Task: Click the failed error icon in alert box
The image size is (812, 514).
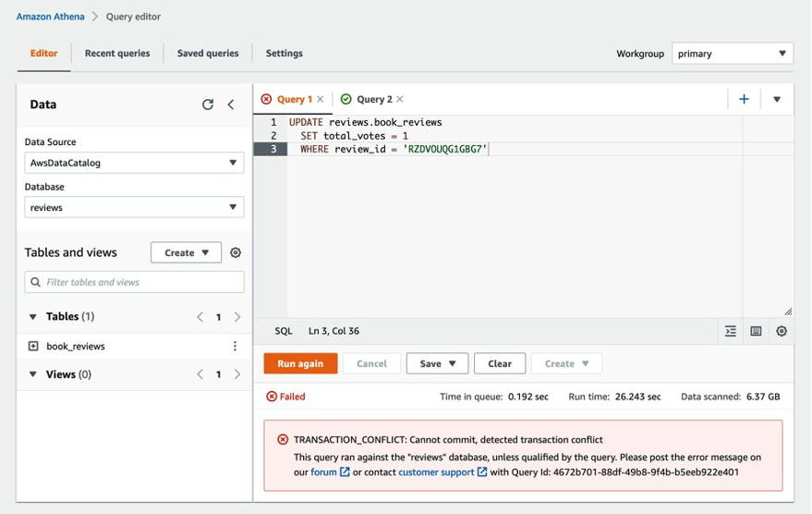Action: click(283, 439)
